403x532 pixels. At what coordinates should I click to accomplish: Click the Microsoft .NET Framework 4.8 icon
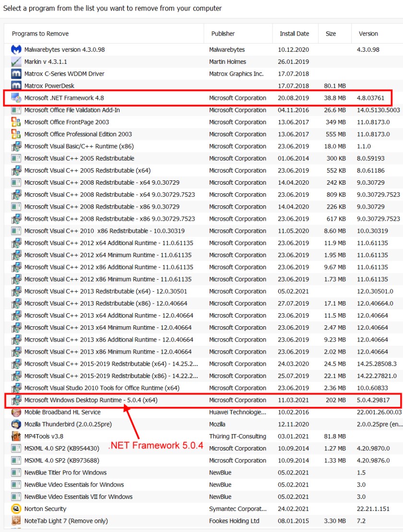tap(16, 98)
